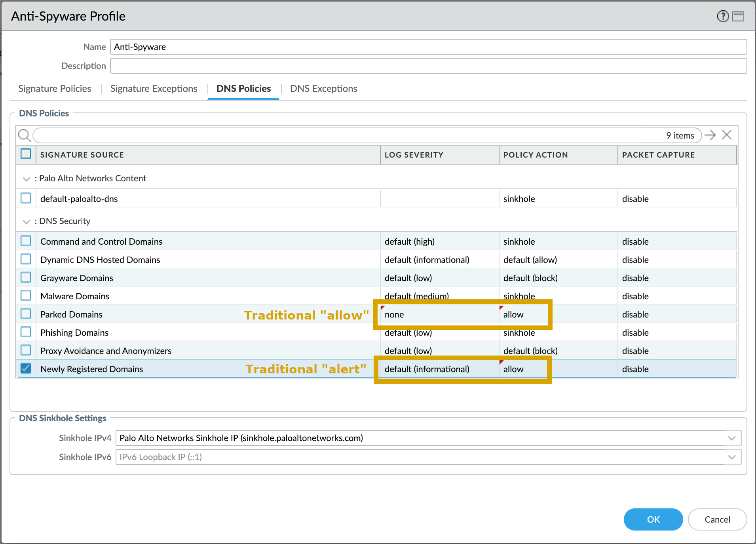
Task: Switch to the Signature Policies tab
Action: [55, 89]
